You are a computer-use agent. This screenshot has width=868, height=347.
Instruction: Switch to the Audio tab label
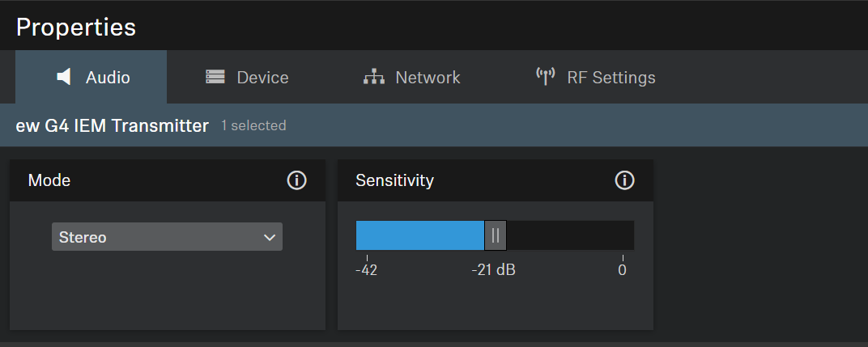tap(108, 78)
